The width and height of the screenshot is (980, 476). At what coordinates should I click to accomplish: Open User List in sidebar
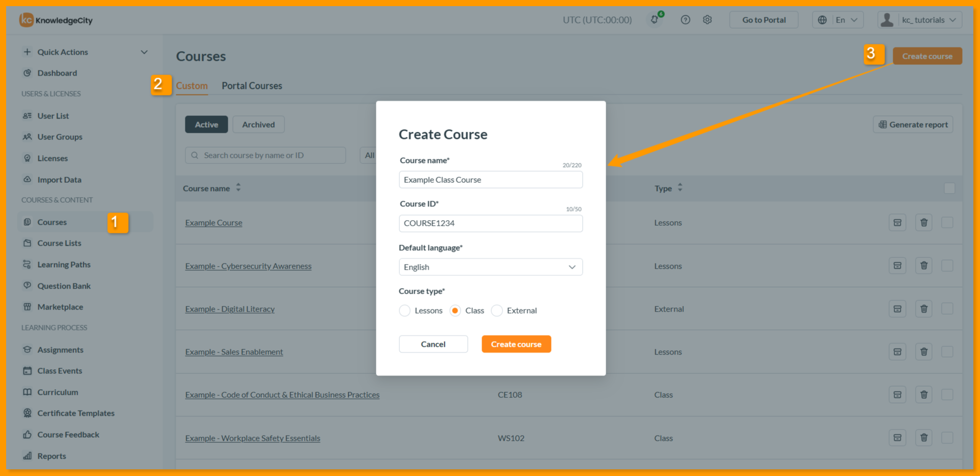[x=53, y=116]
